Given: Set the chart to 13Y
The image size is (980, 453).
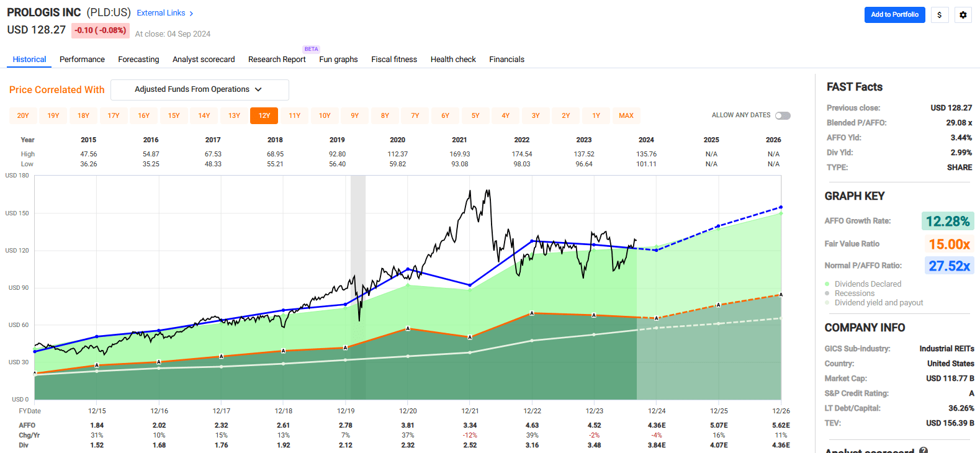Looking at the screenshot, I should click(234, 115).
